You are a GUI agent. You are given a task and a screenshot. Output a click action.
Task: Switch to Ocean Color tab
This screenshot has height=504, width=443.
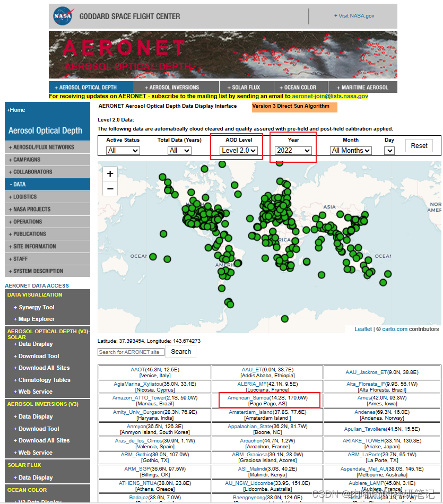point(301,87)
